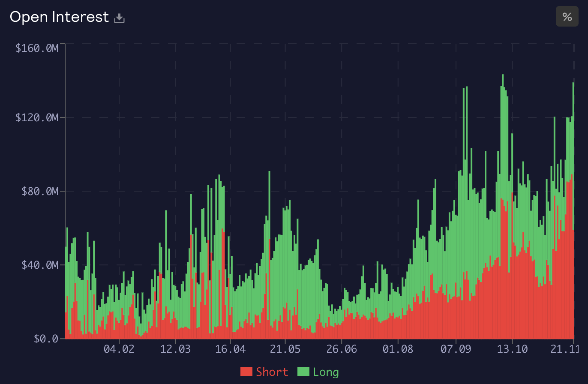Select the 01.08 date tick label

398,349
